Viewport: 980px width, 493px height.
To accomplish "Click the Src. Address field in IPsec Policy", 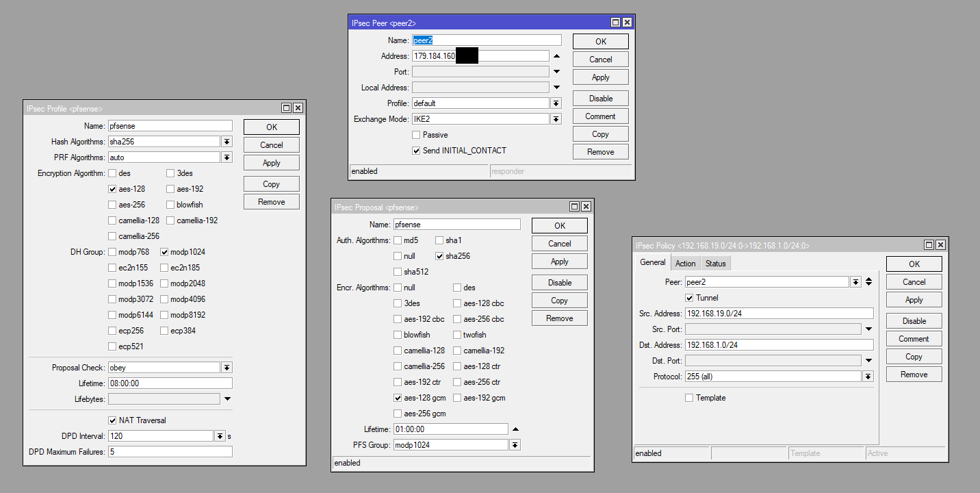I will pyautogui.click(x=779, y=314).
